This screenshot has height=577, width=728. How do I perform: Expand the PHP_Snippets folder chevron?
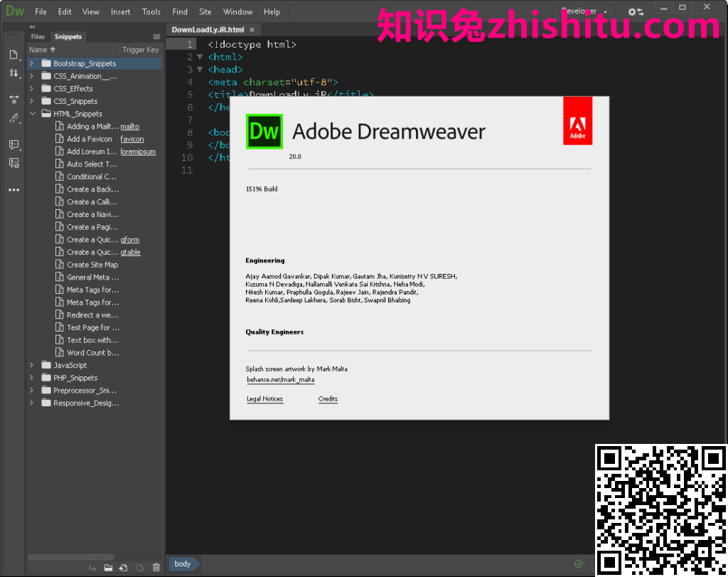(x=31, y=378)
